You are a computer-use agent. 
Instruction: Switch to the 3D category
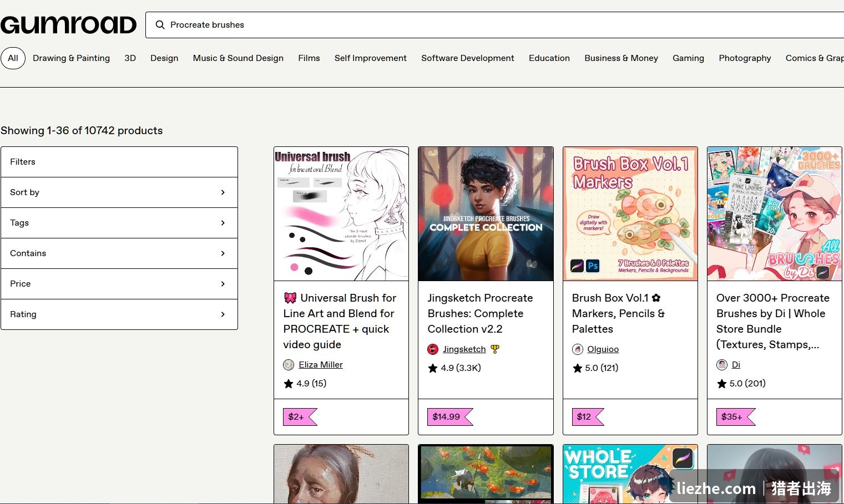[x=130, y=58]
